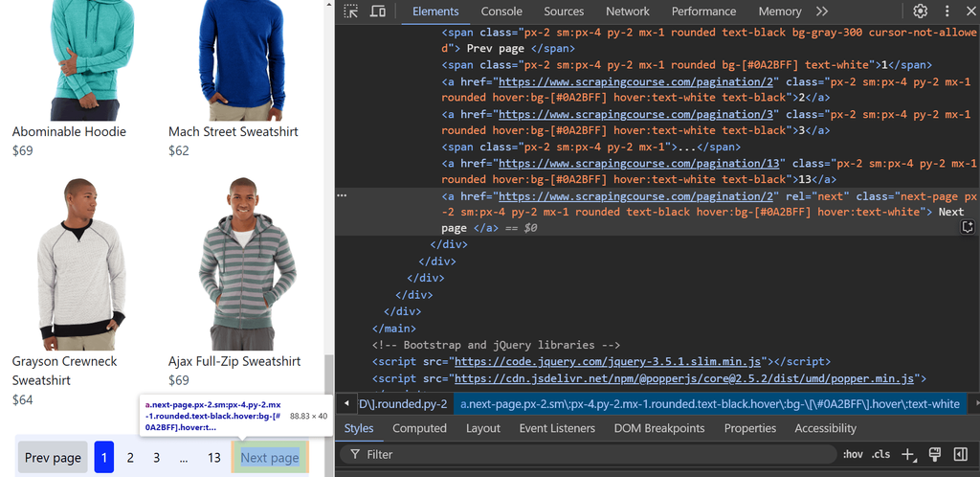Open the Mach Street Sweatshirt product title

click(x=234, y=131)
